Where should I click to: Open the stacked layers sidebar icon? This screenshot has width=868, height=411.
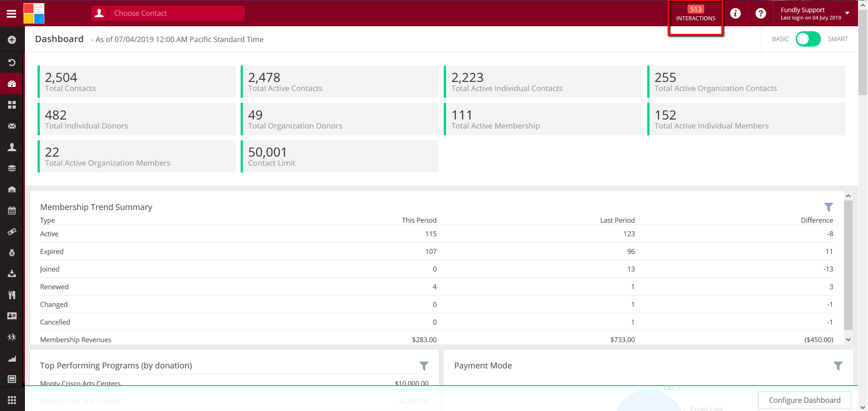coord(12,168)
